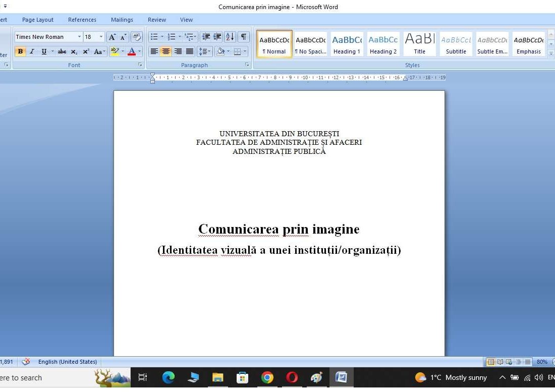The height and width of the screenshot is (392, 555).
Task: Enable center alignment
Action: [166, 51]
